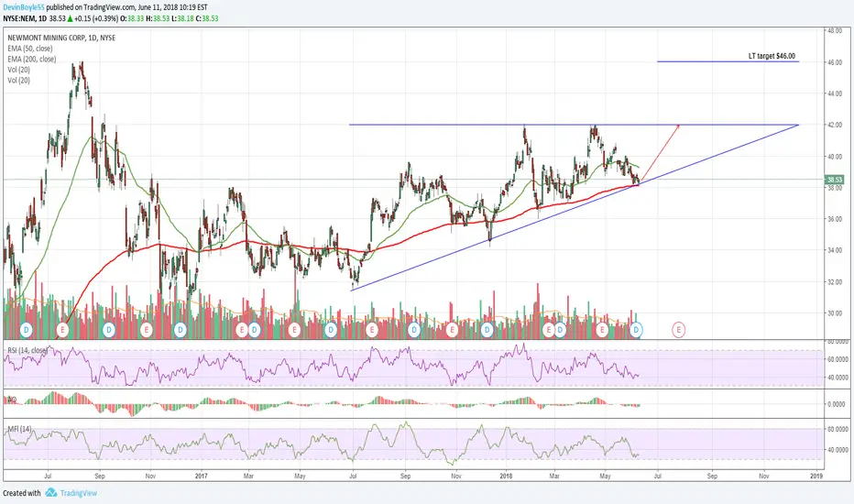Image resolution: width=854 pixels, height=504 pixels.
Task: Click the 34.00 price axis label
Action: click(835, 250)
